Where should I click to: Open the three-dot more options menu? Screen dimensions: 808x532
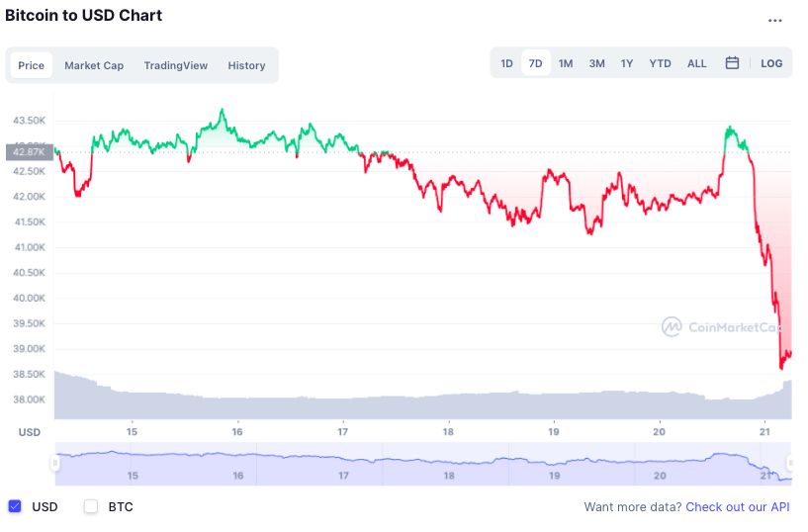click(775, 20)
